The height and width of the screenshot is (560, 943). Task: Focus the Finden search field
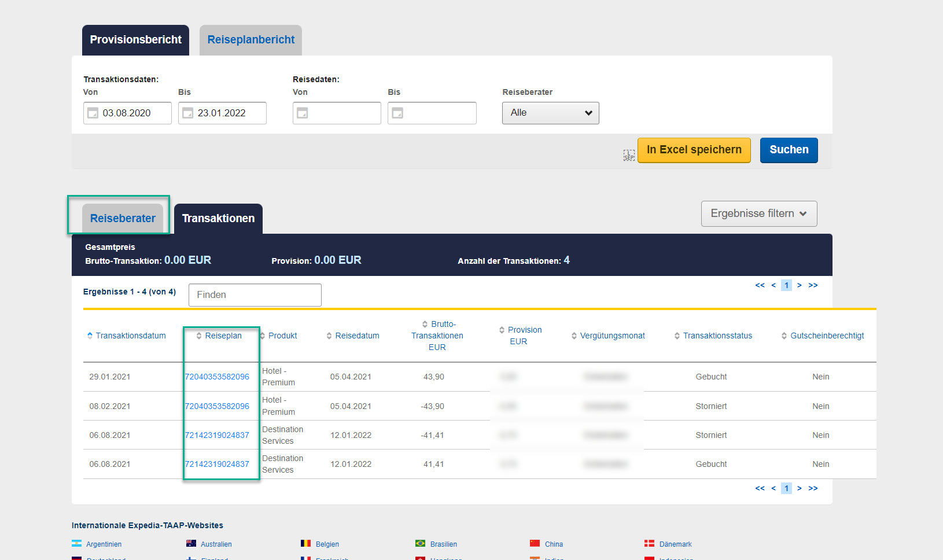click(255, 295)
